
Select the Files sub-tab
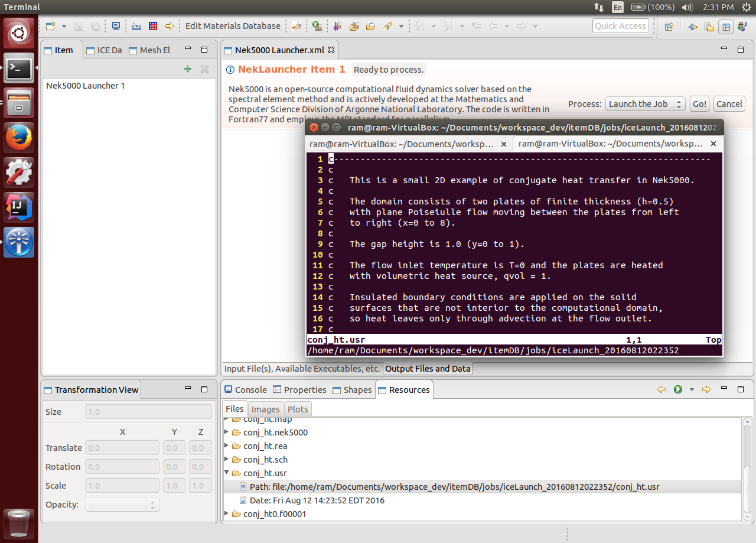pyautogui.click(x=234, y=409)
